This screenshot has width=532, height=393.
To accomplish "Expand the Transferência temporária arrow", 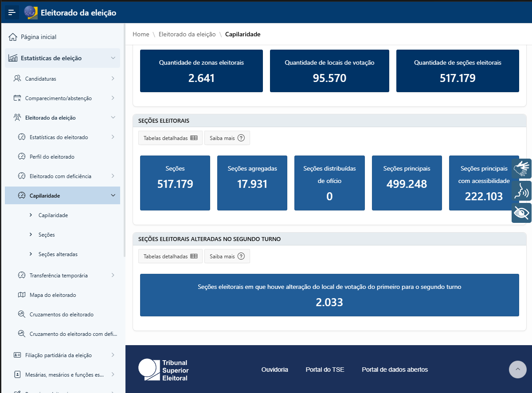I will pos(113,275).
